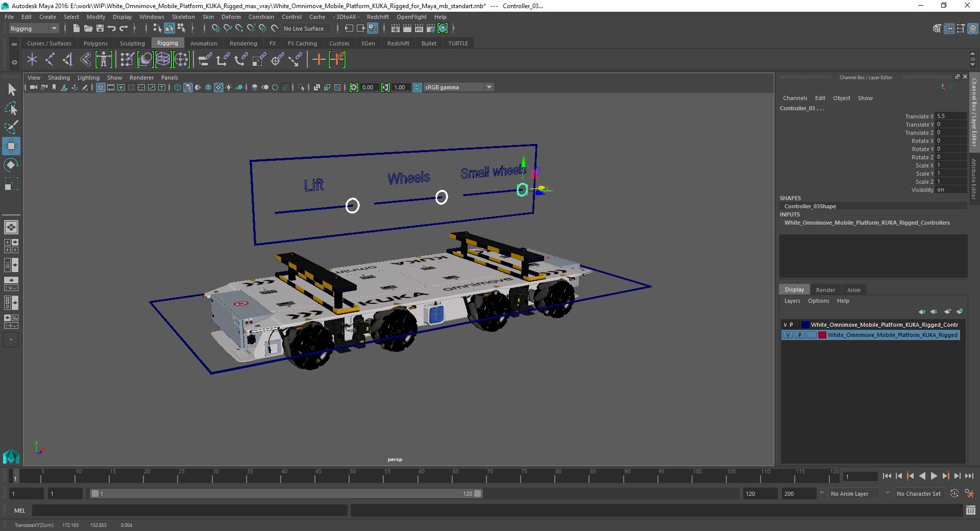This screenshot has height=531, width=980.
Task: Open the shelf tab selector menu icon
Action: pos(14,44)
